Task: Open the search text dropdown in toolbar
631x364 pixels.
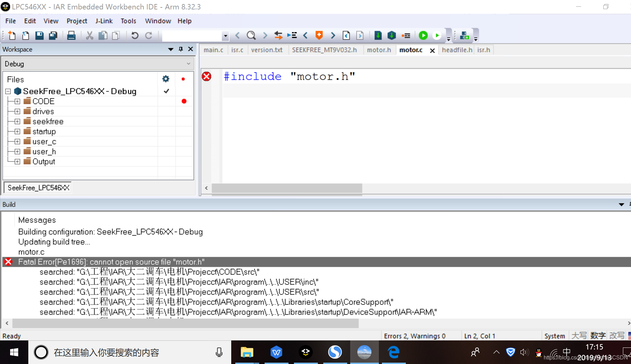Action: point(226,36)
